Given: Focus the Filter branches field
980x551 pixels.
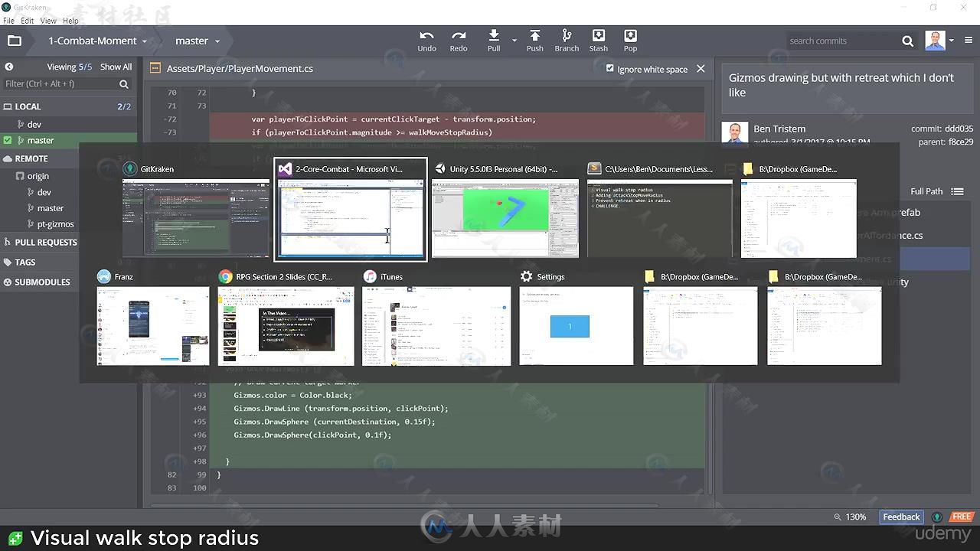Looking at the screenshot, I should tap(61, 83).
